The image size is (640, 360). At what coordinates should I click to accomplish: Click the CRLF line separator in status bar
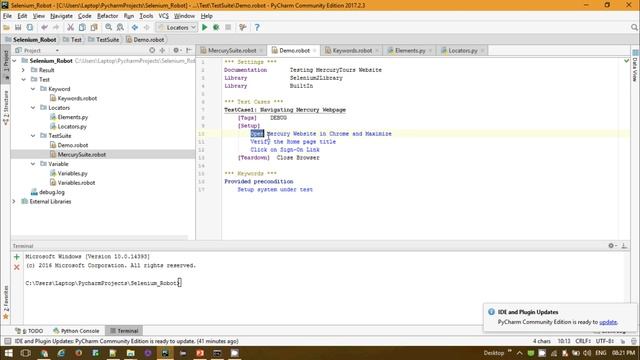point(583,341)
